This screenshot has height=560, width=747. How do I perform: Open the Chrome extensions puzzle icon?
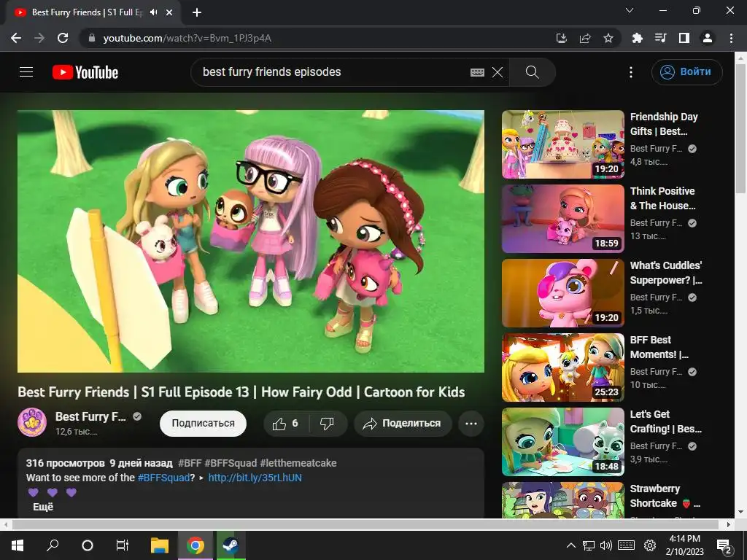click(638, 38)
